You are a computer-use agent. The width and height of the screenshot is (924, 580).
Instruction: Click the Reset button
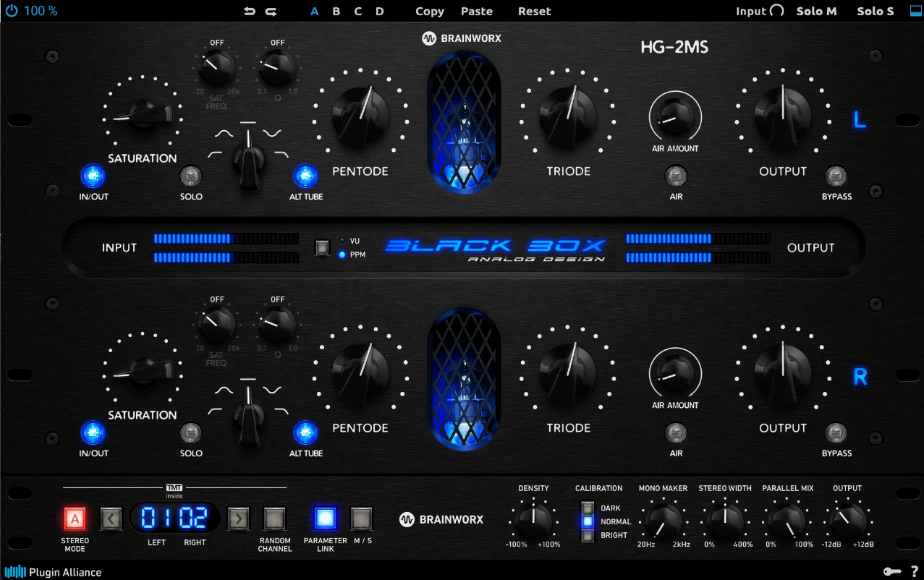tap(534, 12)
